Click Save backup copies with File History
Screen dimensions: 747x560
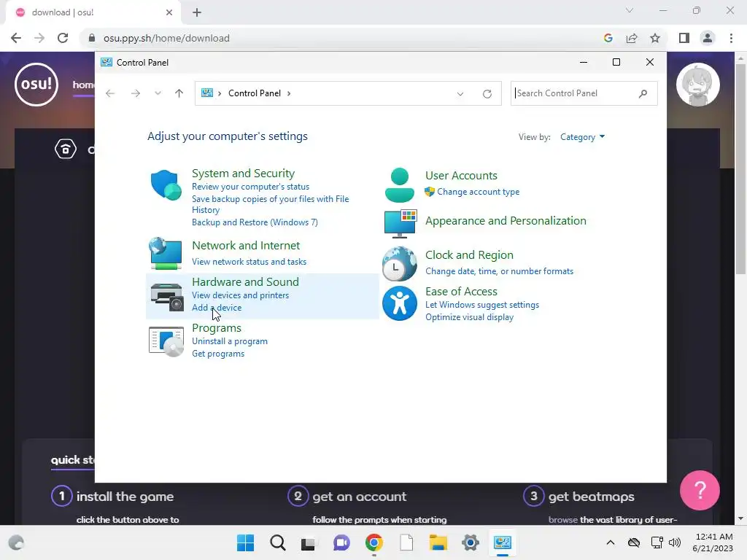270,204
